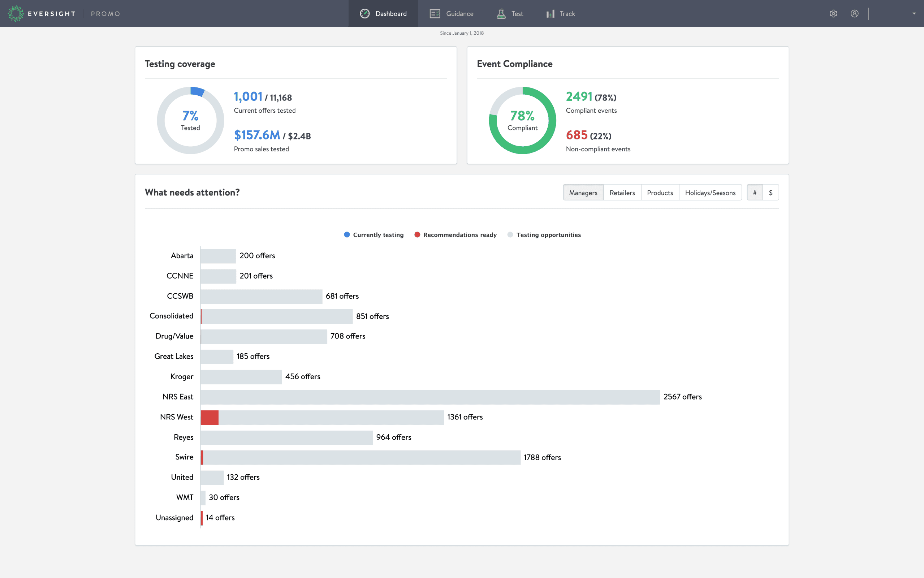The height and width of the screenshot is (578, 924).
Task: Click the CCNNE manager label
Action: coord(180,276)
